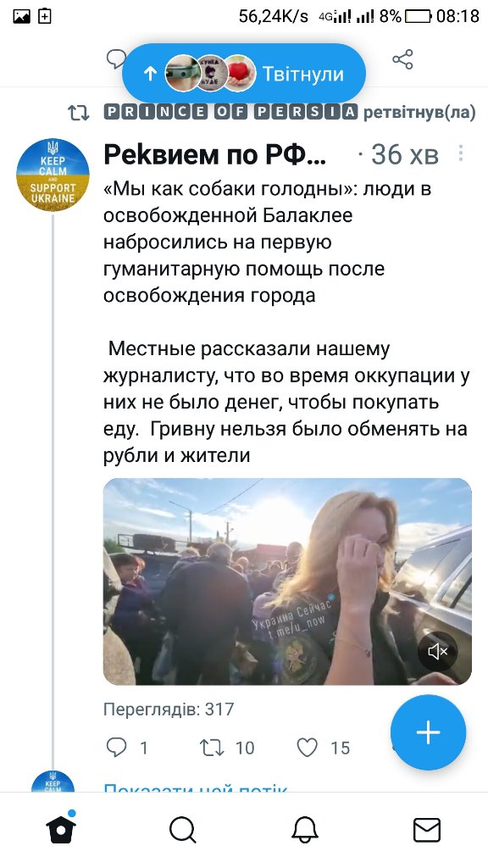
Task: Tap the retweeted indicator arrows icon
Action: coord(78,113)
